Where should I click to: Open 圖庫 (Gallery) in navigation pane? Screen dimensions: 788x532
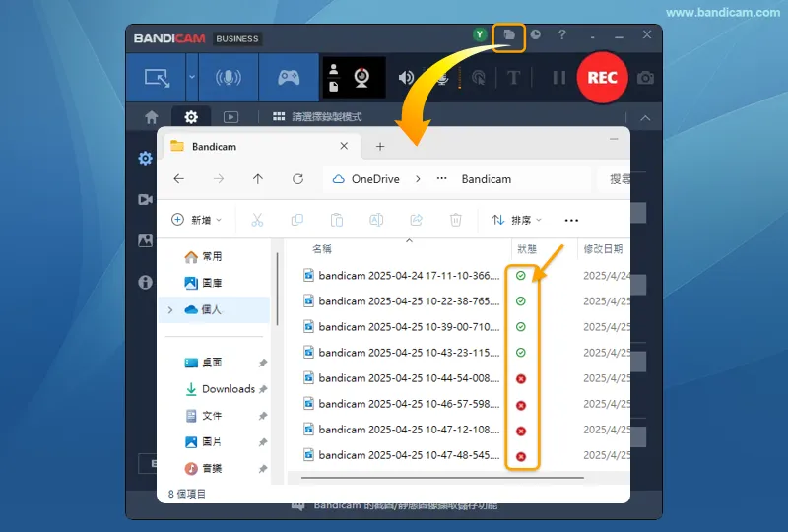point(204,283)
